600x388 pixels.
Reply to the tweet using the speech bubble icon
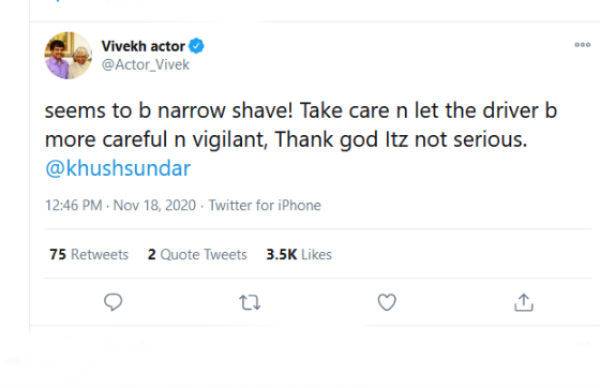(113, 302)
